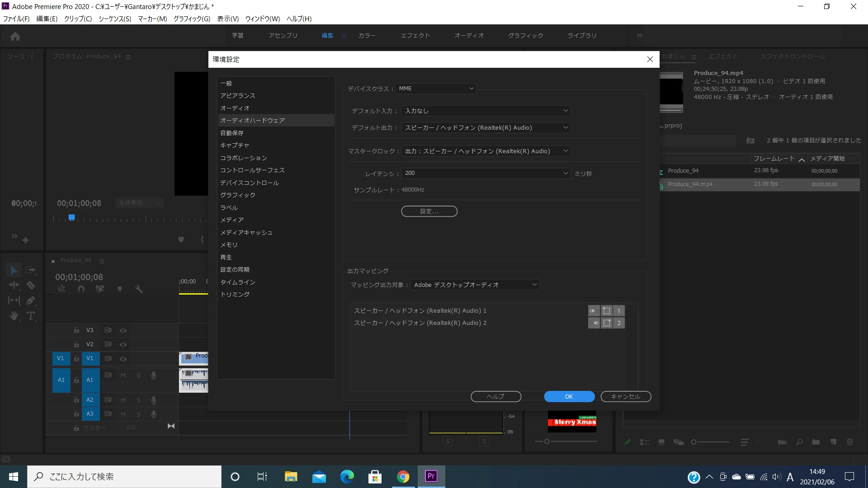This screenshot has height=488, width=868.
Task: Select the Type tool in tools panel
Action: pos(31,316)
